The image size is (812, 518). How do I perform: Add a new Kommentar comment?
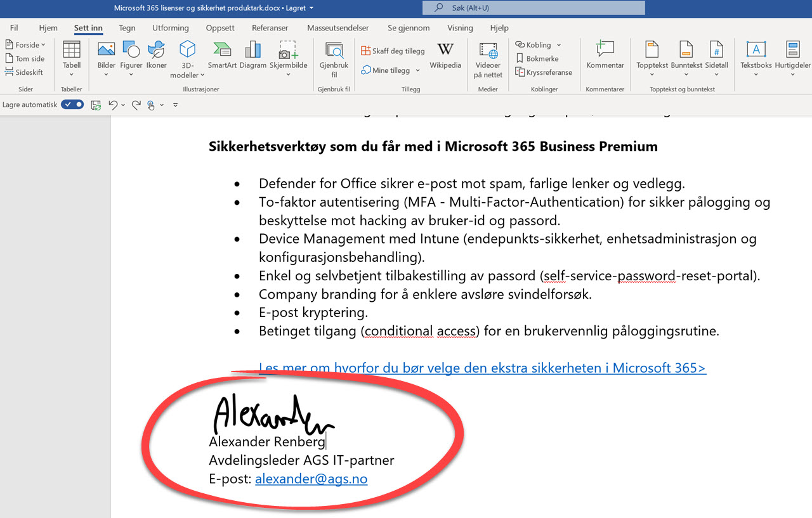tap(605, 57)
